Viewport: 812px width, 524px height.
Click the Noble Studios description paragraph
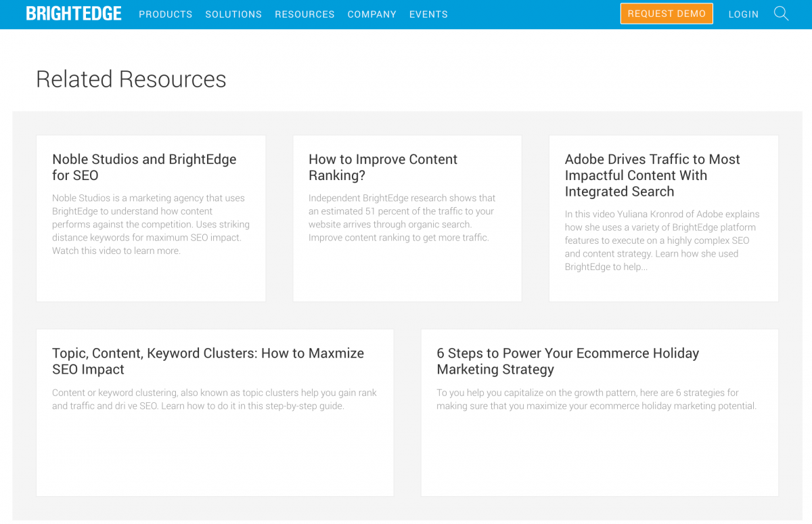pos(151,224)
